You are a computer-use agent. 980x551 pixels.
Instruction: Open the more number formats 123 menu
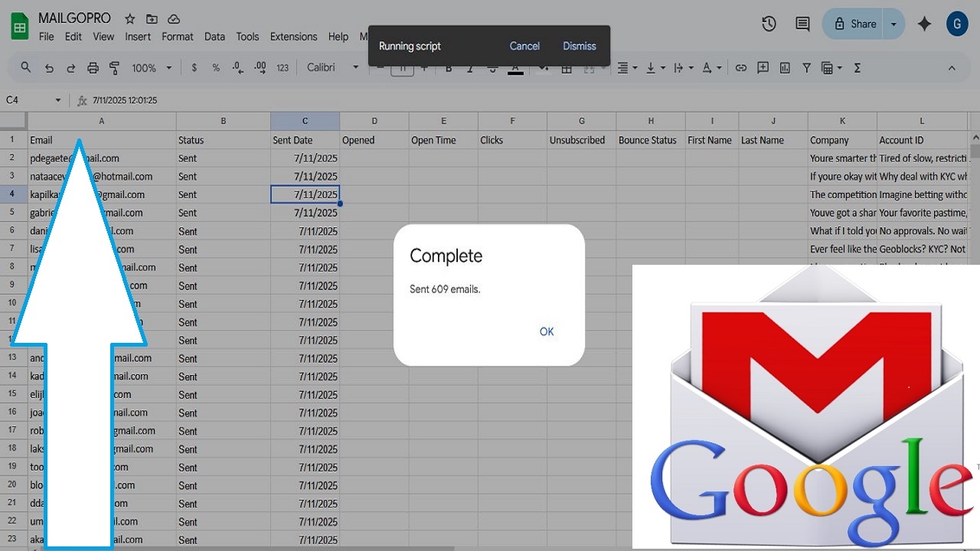[283, 68]
